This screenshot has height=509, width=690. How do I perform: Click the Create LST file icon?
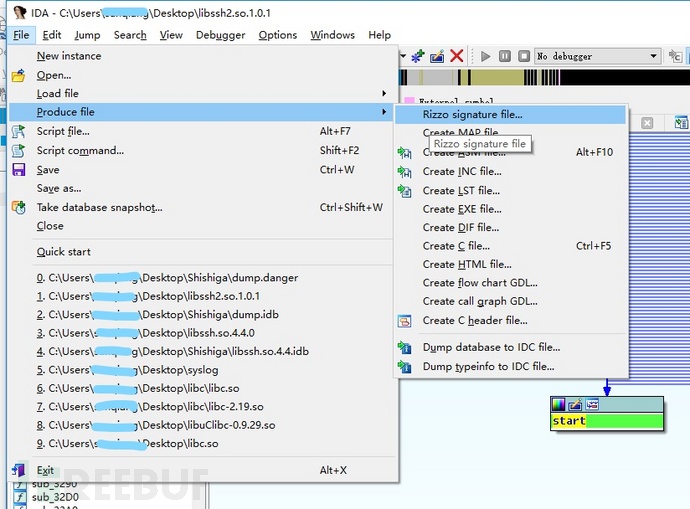(404, 191)
